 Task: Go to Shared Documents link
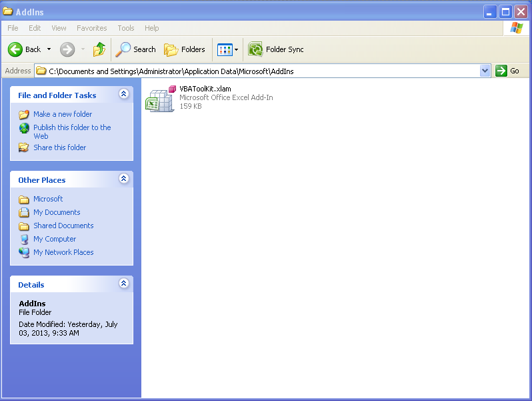coord(63,226)
